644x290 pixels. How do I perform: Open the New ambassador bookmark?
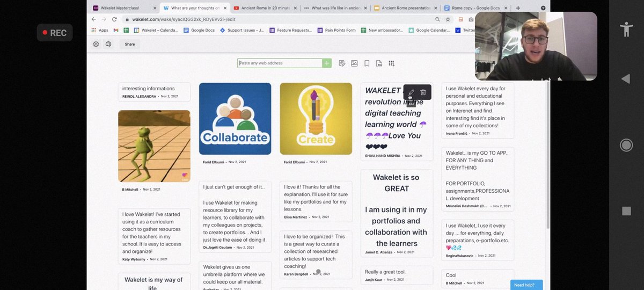coord(382,30)
